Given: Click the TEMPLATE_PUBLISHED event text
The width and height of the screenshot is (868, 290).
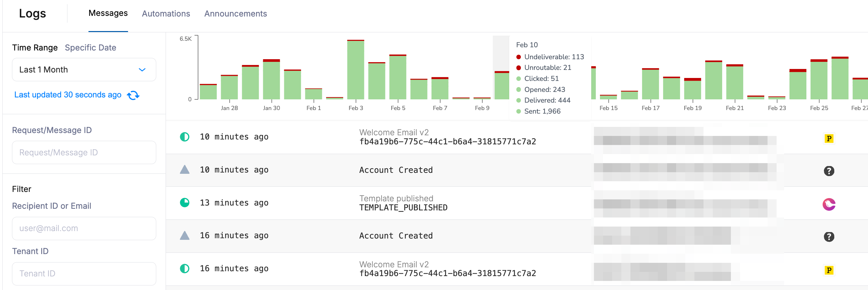Looking at the screenshot, I should click(x=403, y=207).
